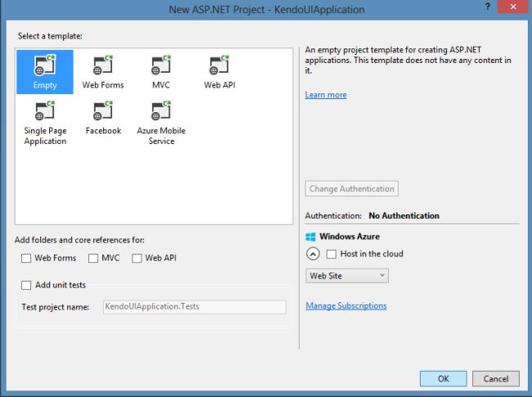Open help with the question mark icon
This screenshot has width=532, height=397.
tap(488, 7)
